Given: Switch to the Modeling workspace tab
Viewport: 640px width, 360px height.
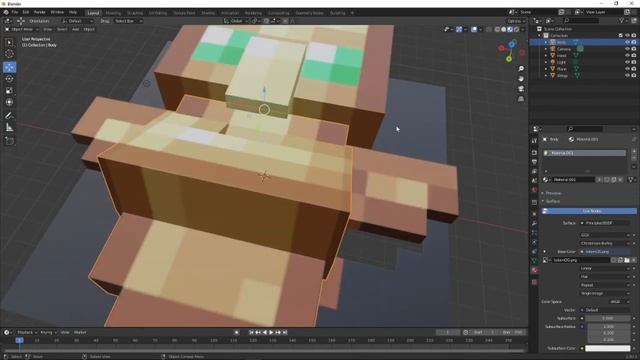Looking at the screenshot, I should 113,13.
